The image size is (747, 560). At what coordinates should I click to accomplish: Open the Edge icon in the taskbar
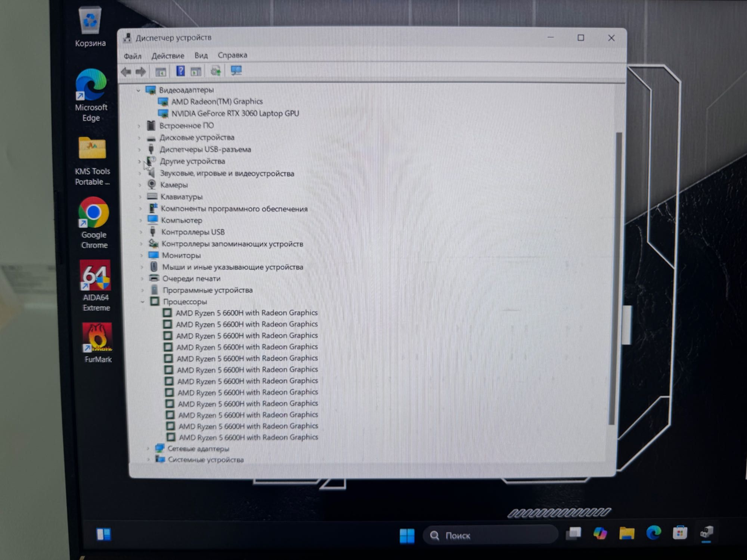click(653, 533)
